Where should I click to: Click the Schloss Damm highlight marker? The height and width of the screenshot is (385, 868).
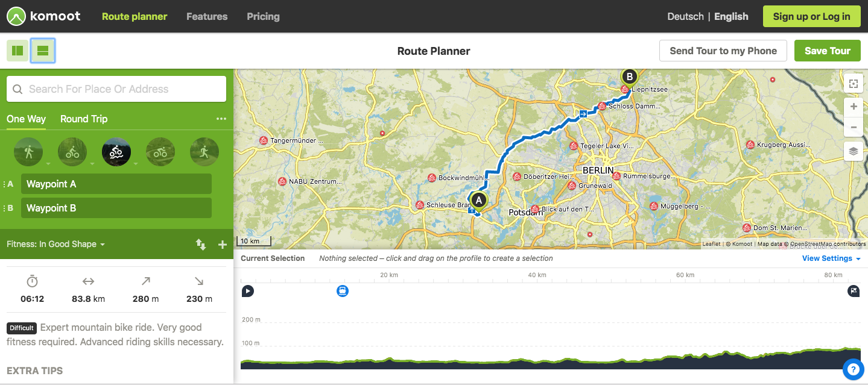click(x=601, y=105)
